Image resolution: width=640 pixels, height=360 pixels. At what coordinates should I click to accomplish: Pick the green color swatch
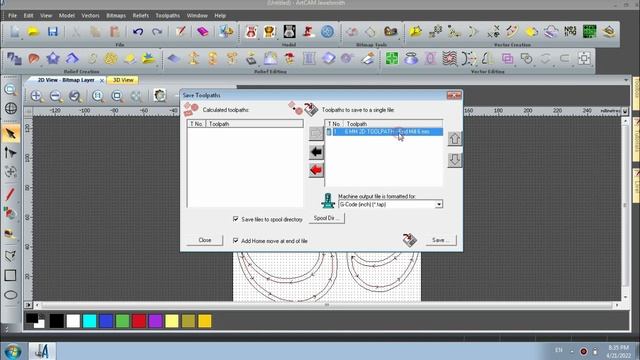(x=122, y=321)
